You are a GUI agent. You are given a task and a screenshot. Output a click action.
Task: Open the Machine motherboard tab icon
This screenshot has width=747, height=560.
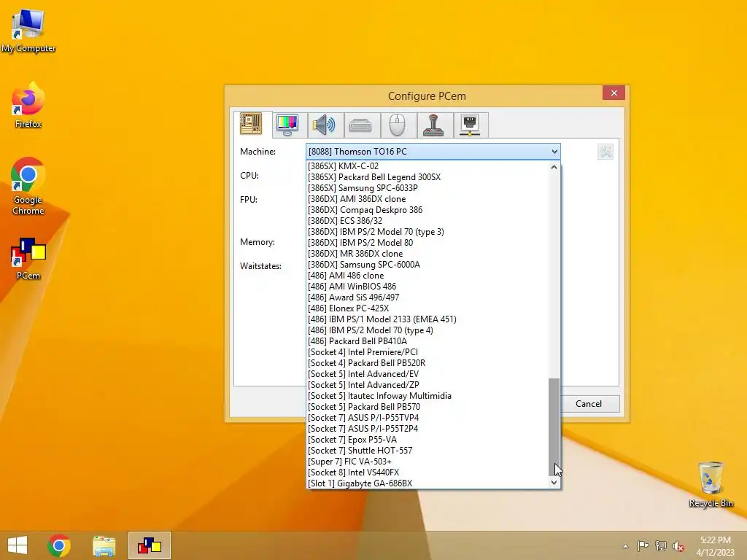pos(252,124)
